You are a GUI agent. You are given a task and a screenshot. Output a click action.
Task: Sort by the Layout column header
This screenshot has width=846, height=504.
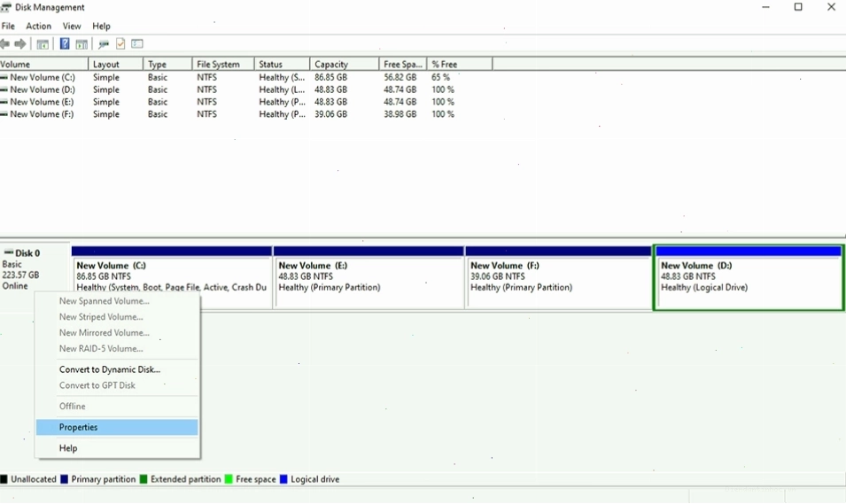[x=116, y=64]
